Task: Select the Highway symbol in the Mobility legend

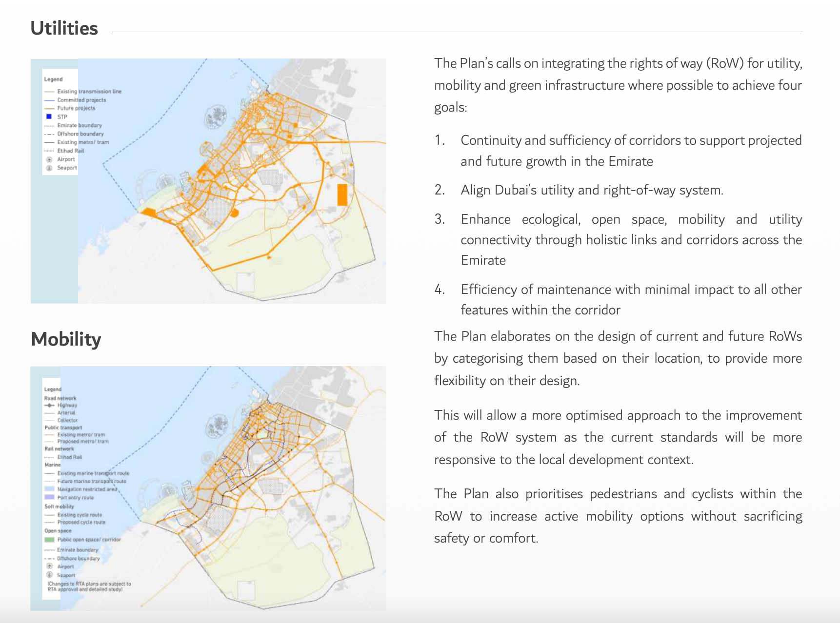Action: pyautogui.click(x=50, y=405)
